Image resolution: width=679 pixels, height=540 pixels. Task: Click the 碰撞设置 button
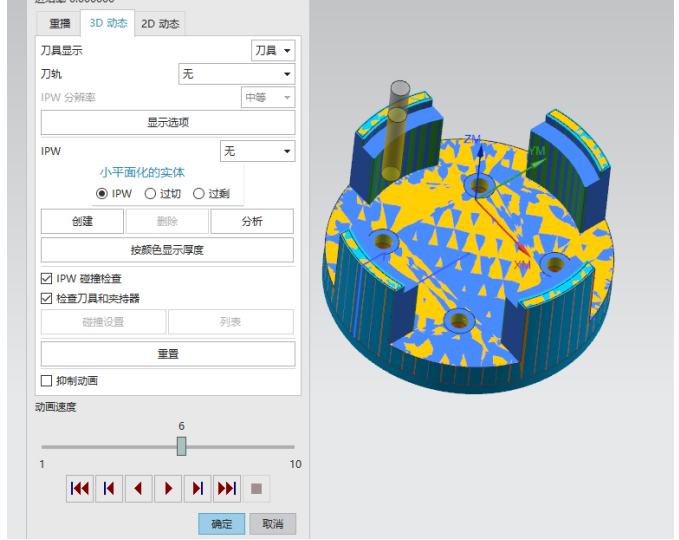click(x=103, y=322)
